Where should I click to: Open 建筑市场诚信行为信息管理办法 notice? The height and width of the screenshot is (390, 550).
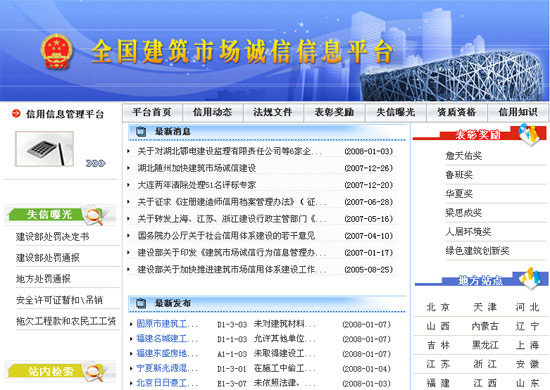232,253
